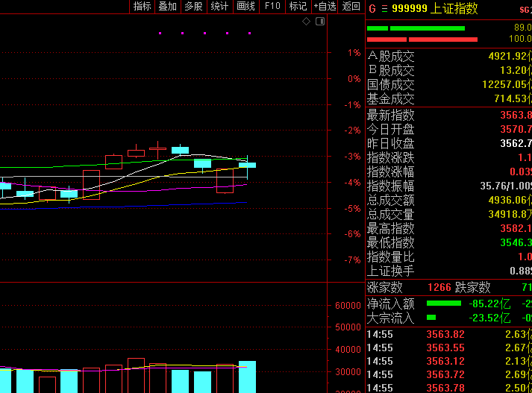Select the tick row priced 3563.12

point(449,362)
